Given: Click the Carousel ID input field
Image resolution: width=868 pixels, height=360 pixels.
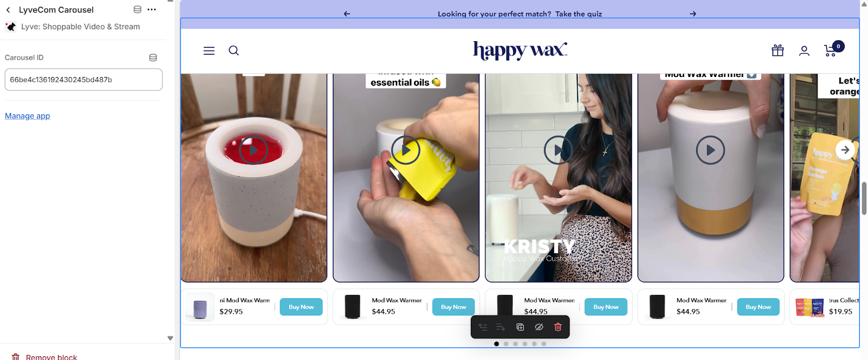Looking at the screenshot, I should coord(84,80).
